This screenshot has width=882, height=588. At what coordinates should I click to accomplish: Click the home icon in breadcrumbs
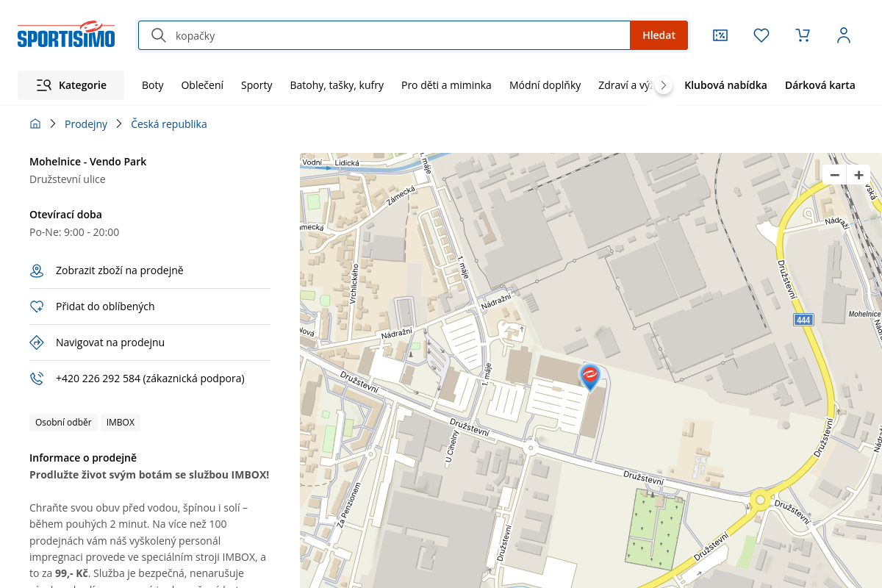click(35, 124)
